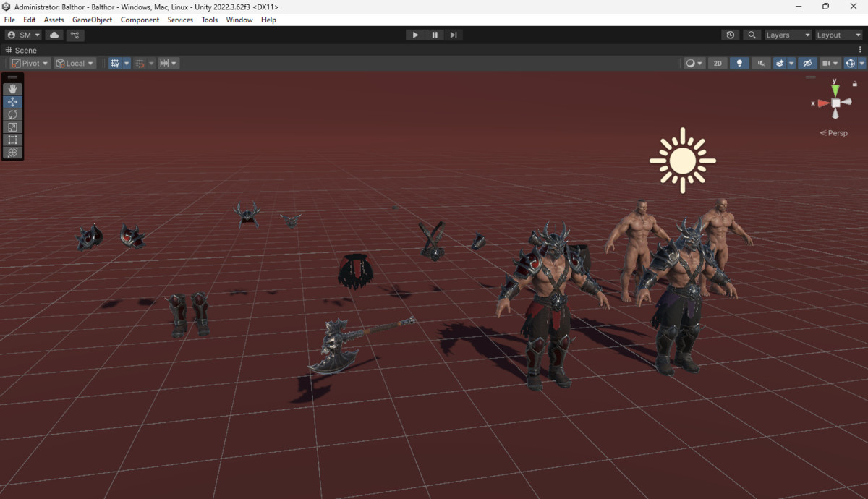Toggle scene audio mute

coord(760,64)
